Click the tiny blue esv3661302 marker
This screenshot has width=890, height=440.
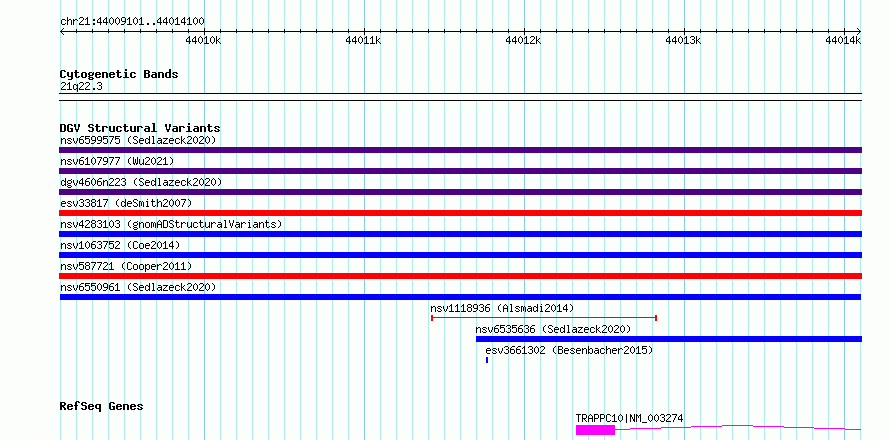point(487,360)
